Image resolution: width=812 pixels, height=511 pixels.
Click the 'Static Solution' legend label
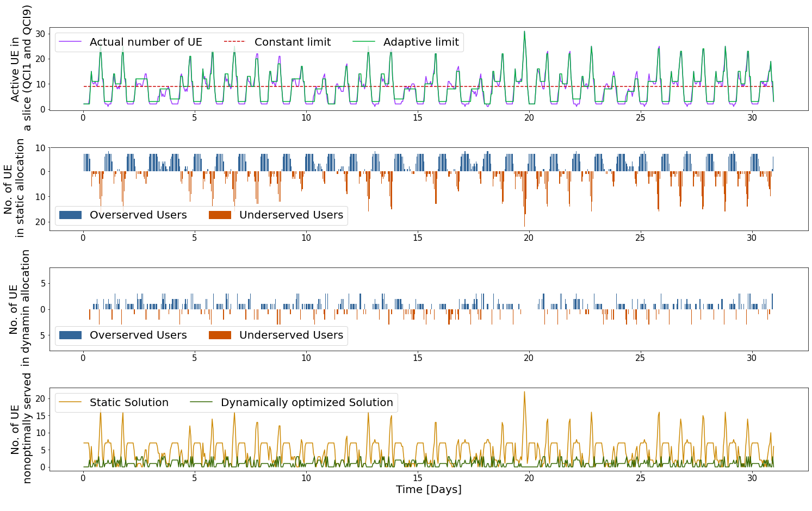click(x=129, y=403)
